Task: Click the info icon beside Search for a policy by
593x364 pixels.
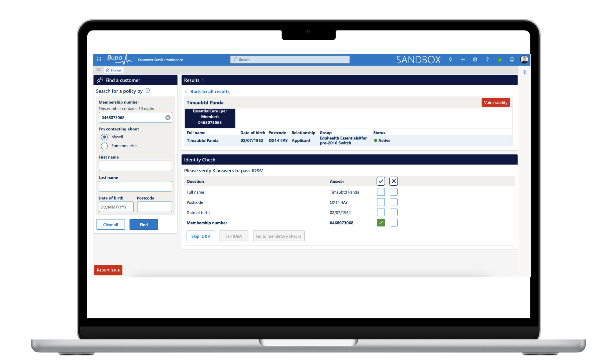Action: 147,90
